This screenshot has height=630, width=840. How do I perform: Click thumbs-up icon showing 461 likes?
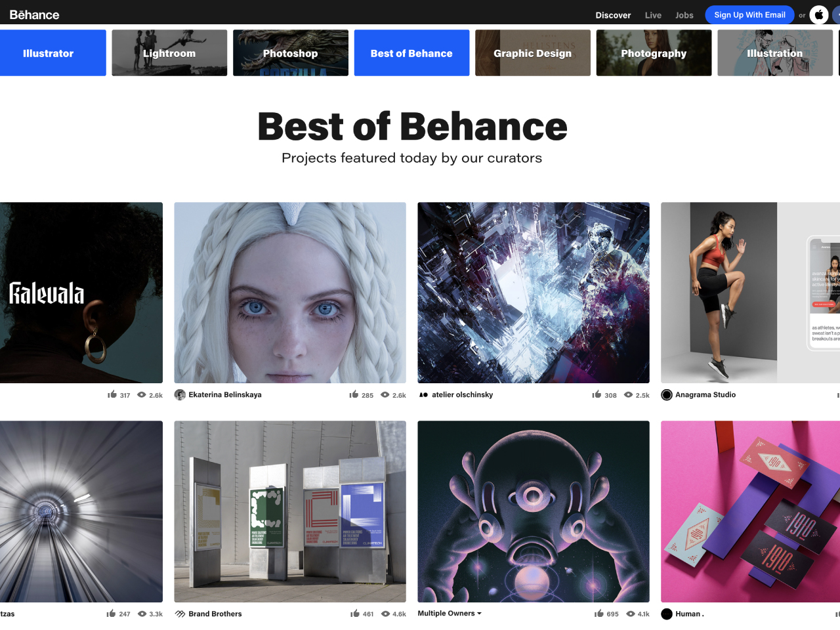(355, 614)
